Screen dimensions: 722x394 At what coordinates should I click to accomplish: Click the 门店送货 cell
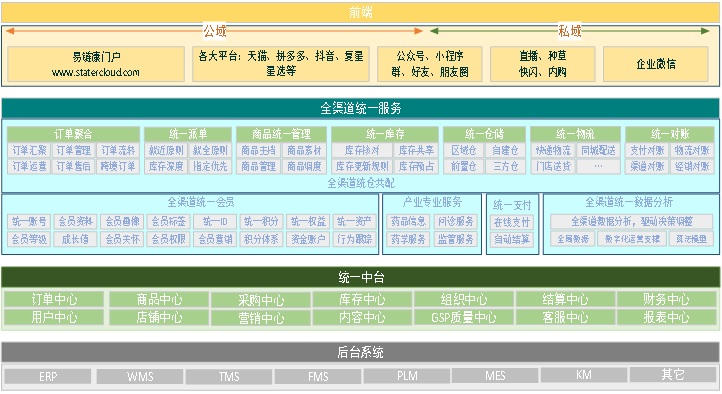(x=553, y=166)
